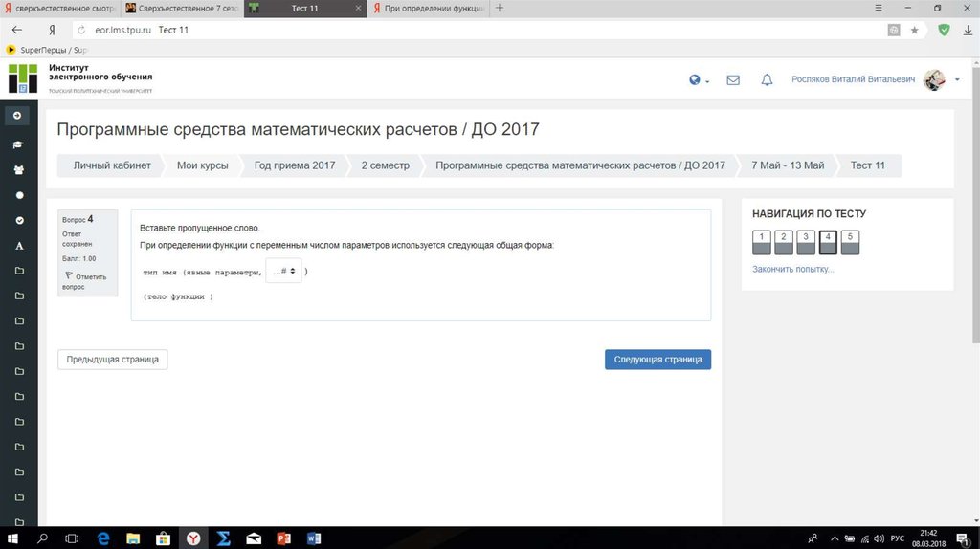Expand the missing word dropdown in question
Image resolution: width=980 pixels, height=549 pixels.
coord(283,271)
